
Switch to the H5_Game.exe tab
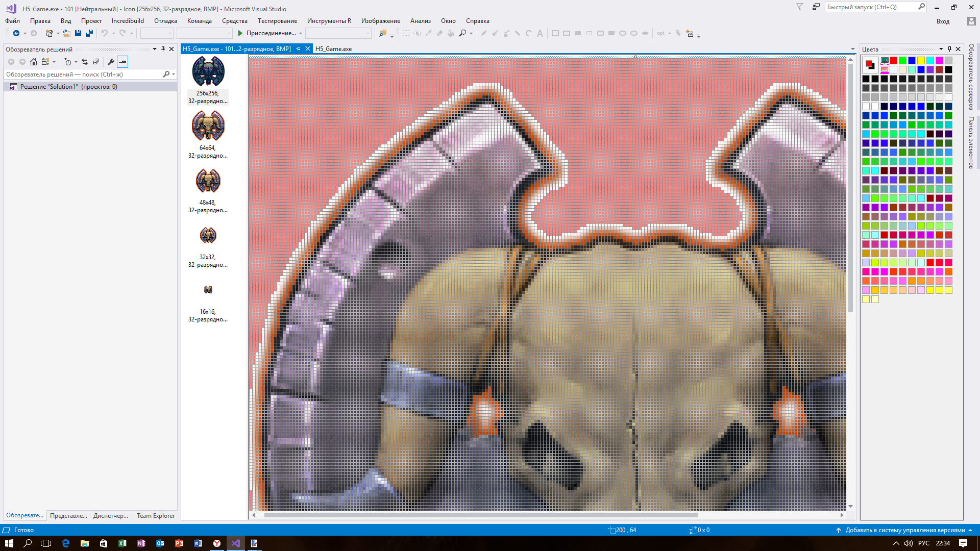tap(333, 49)
